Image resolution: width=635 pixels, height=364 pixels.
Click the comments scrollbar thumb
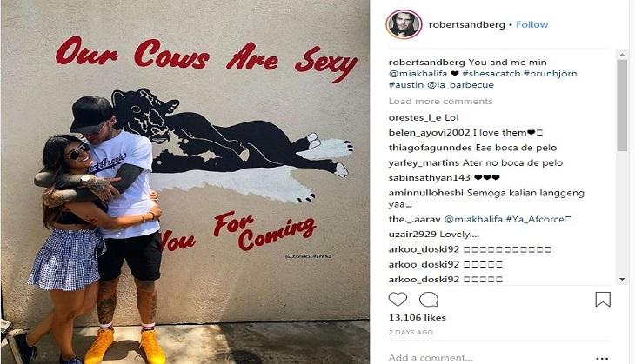(622, 106)
